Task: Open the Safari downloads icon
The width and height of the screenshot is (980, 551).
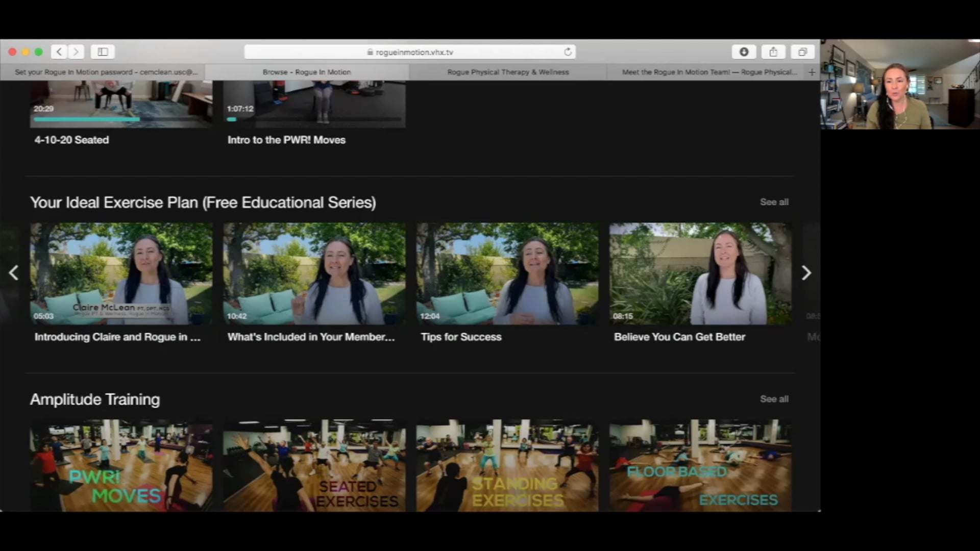Action: pos(744,52)
